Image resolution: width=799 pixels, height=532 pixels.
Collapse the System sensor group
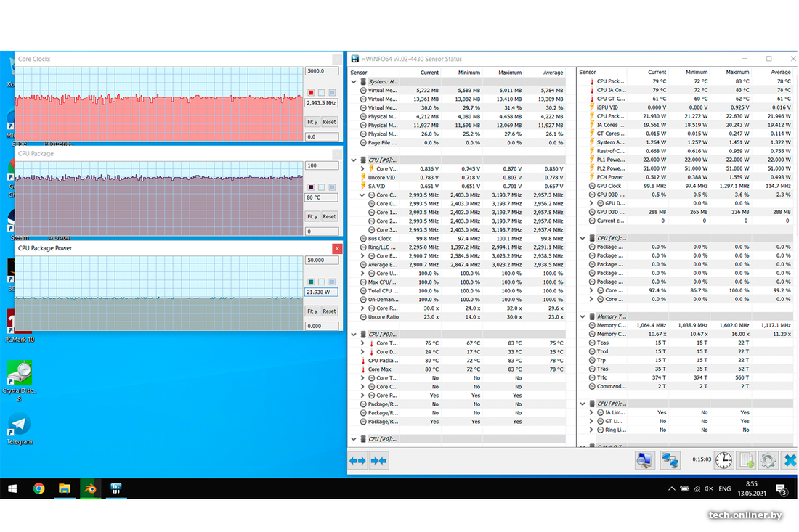pos(354,82)
